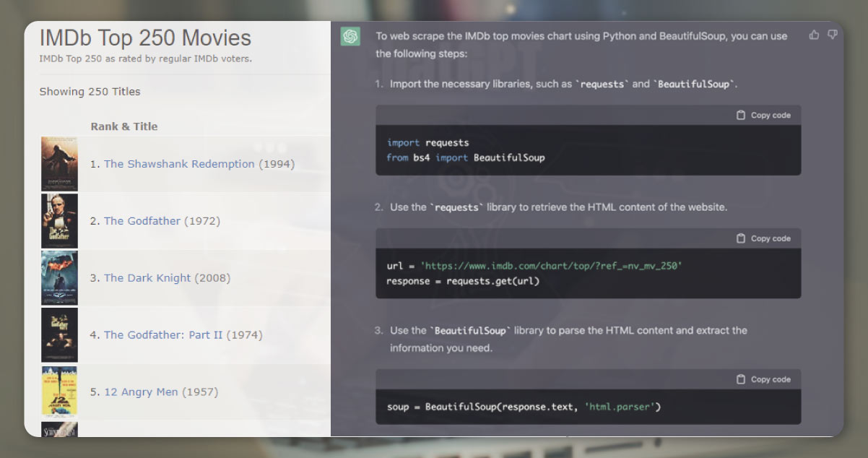Click the 'response = requests.get(url)' code line
The height and width of the screenshot is (458, 868).
(463, 281)
